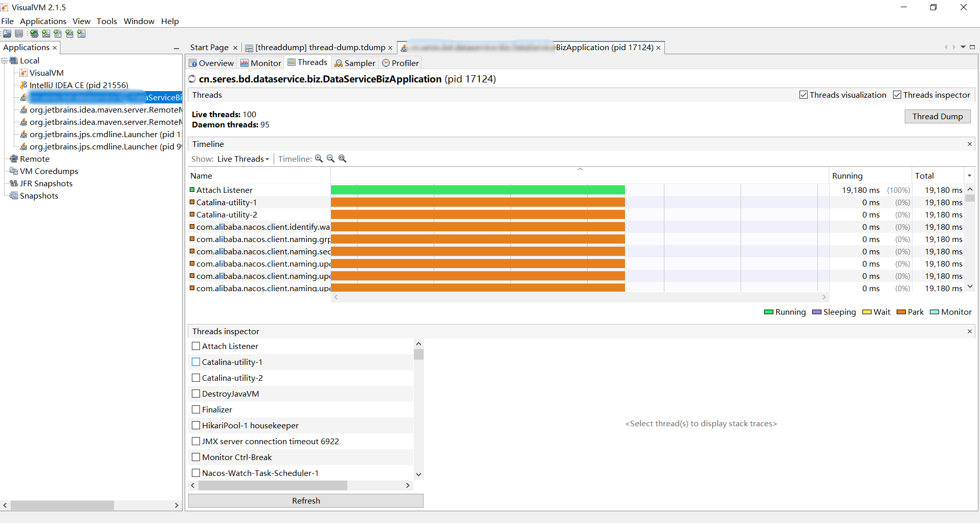Check the Attach Listener inspector checkbox

pyautogui.click(x=196, y=346)
